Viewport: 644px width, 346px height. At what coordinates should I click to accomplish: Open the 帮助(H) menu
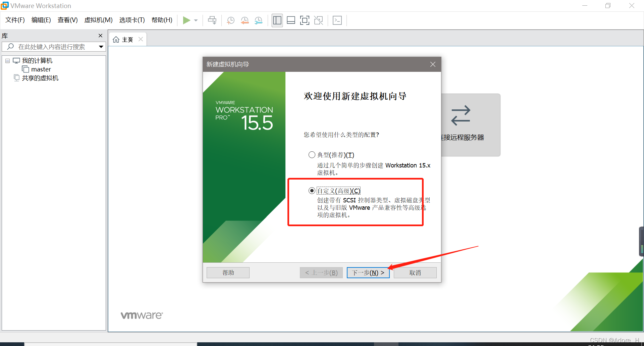click(162, 20)
